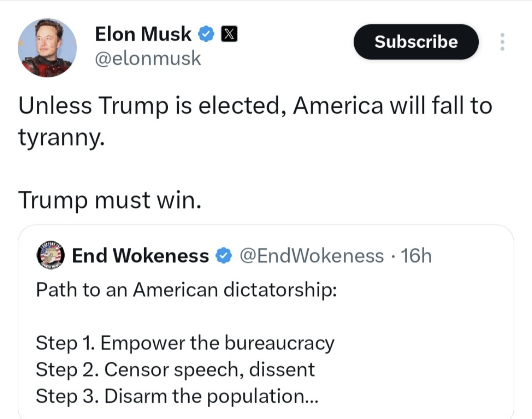This screenshot has width=532, height=419.
Task: Click the End Wokeness avatar icon
Action: coord(50,256)
